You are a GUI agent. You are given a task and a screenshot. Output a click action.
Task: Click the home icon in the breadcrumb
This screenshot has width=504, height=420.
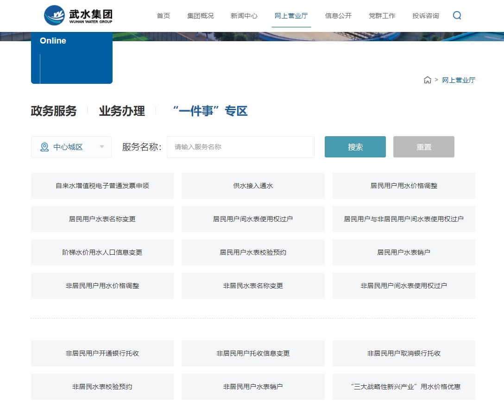click(427, 80)
